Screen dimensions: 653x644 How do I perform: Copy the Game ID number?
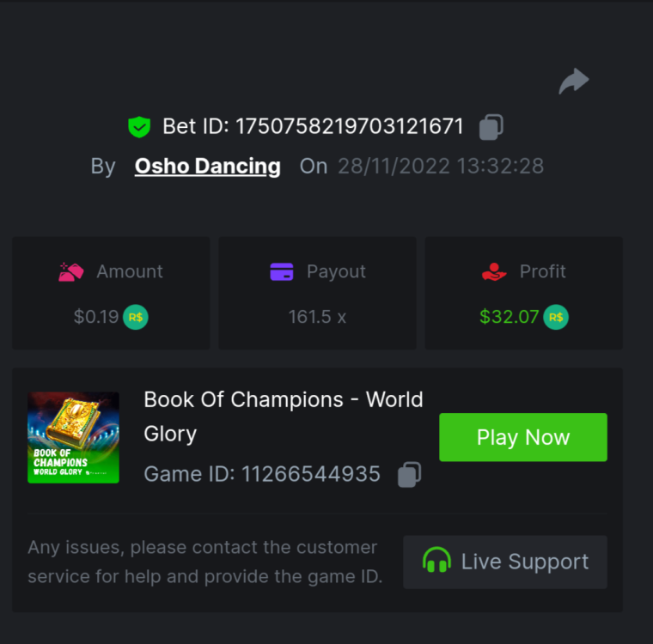point(409,474)
